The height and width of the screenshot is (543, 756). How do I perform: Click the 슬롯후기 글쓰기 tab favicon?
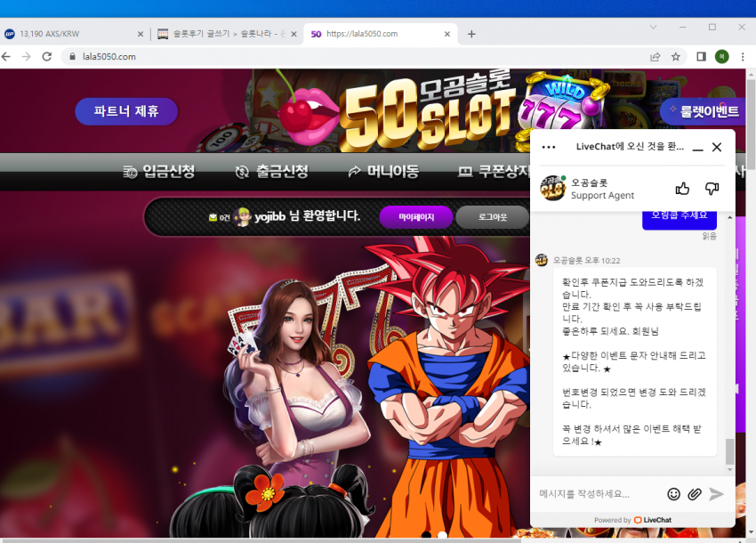coord(163,34)
